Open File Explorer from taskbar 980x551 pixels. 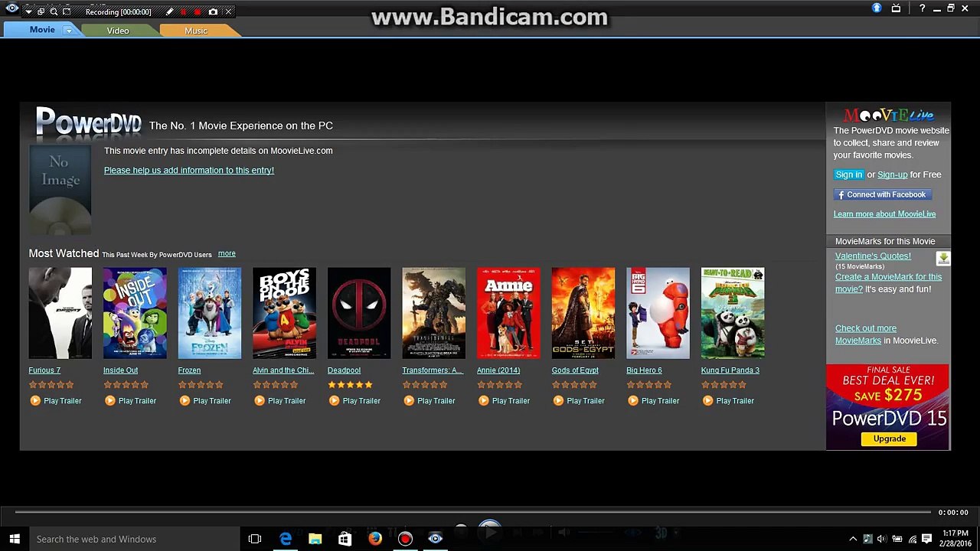(315, 539)
